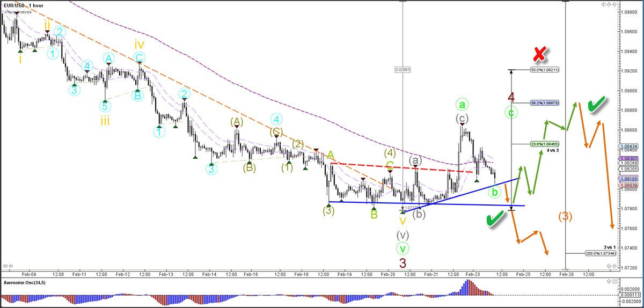The image size is (644, 308).
Task: Select the red X marker on the chart
Action: 539,54
